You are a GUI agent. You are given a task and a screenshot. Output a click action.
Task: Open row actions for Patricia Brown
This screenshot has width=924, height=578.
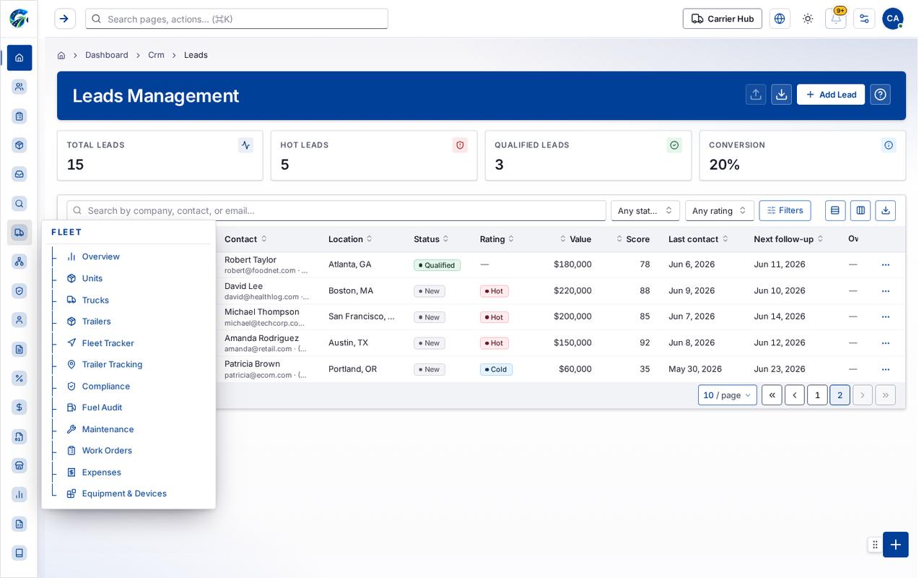(x=886, y=369)
